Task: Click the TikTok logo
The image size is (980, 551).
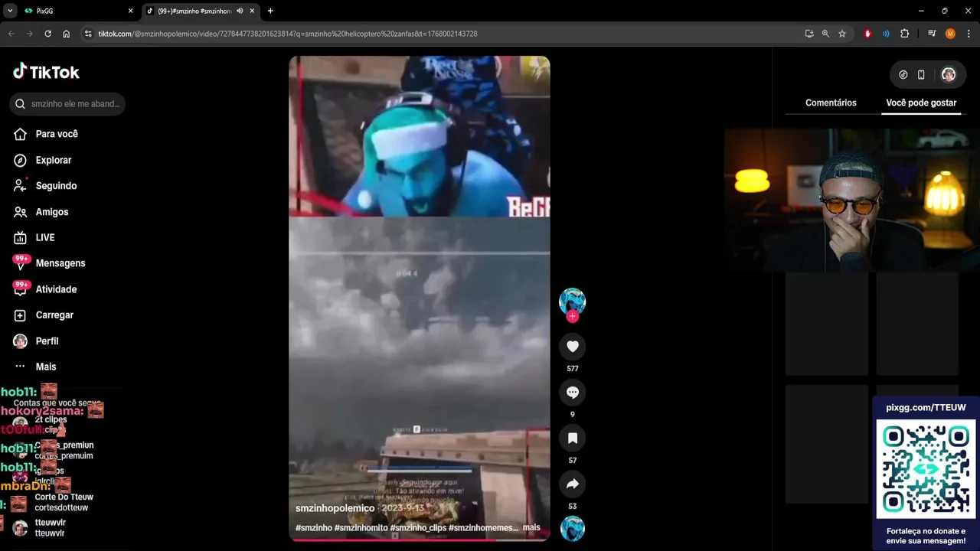Action: [46, 72]
